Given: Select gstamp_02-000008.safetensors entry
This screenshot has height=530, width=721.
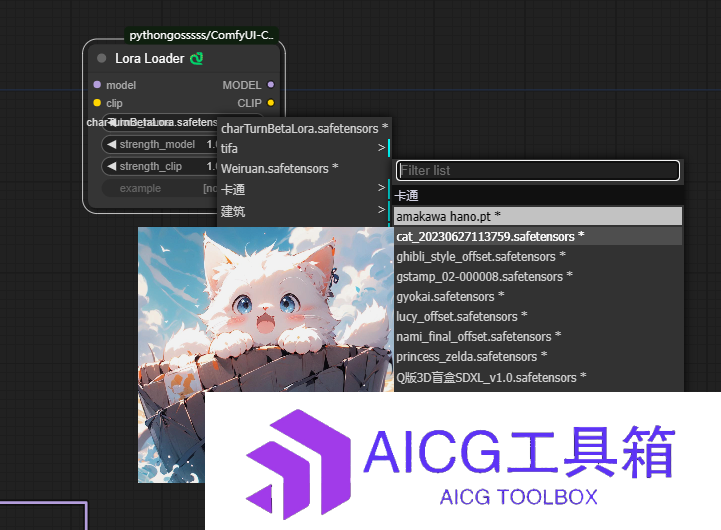Looking at the screenshot, I should point(538,276).
